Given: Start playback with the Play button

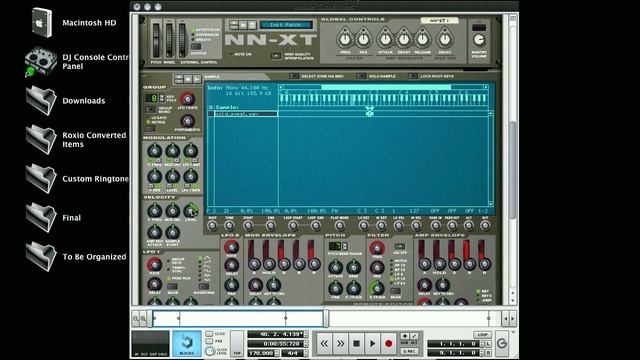Looking at the screenshot, I should (x=372, y=344).
